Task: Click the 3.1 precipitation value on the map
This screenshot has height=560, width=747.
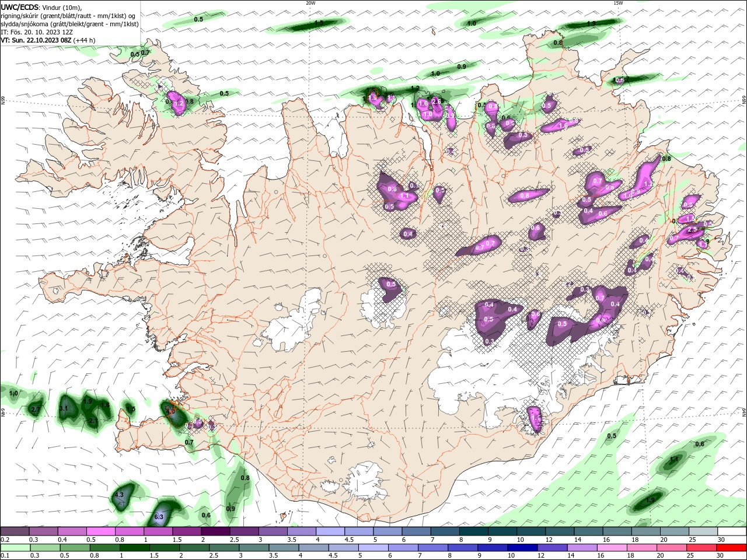Action: tap(64, 408)
